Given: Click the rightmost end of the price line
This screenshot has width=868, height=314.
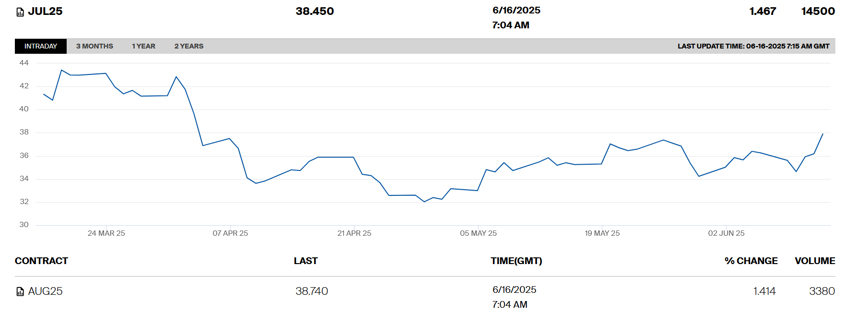Looking at the screenshot, I should coord(822,134).
